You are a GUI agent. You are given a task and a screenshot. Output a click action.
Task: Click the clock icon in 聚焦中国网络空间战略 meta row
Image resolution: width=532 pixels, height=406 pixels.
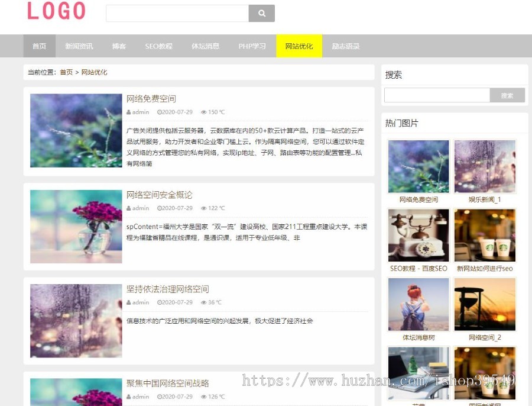click(x=159, y=397)
